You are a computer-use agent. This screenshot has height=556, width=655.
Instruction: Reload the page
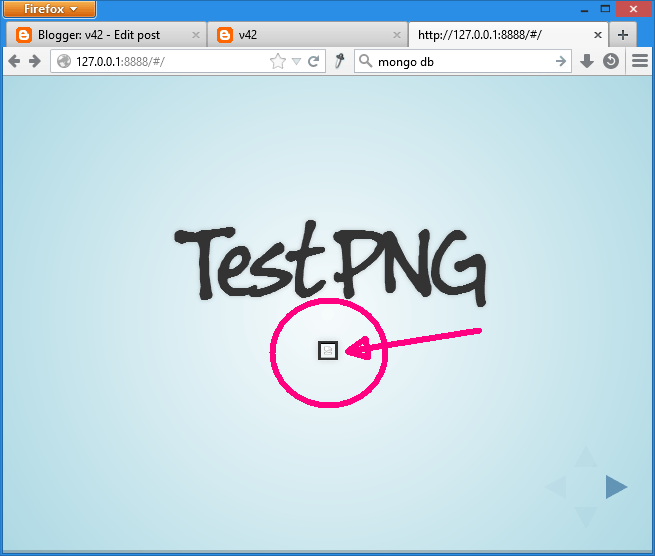point(314,62)
